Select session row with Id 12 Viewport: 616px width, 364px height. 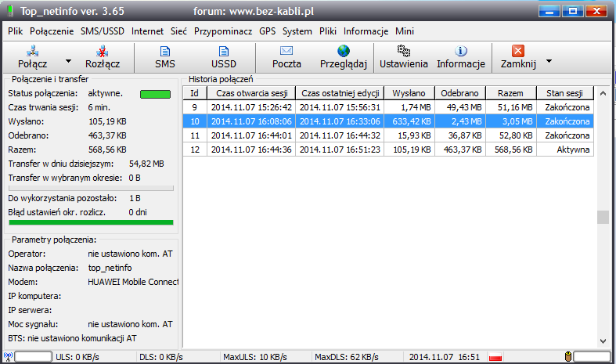point(387,150)
